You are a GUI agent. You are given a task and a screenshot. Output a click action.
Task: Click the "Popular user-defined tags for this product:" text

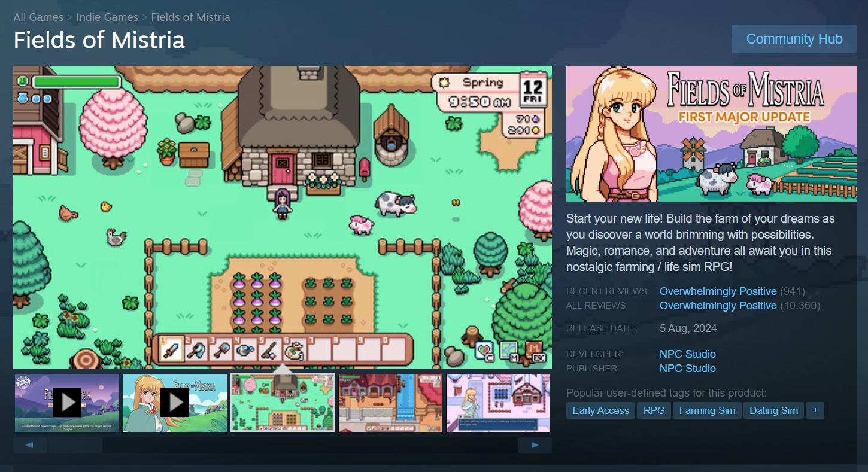tap(666, 393)
